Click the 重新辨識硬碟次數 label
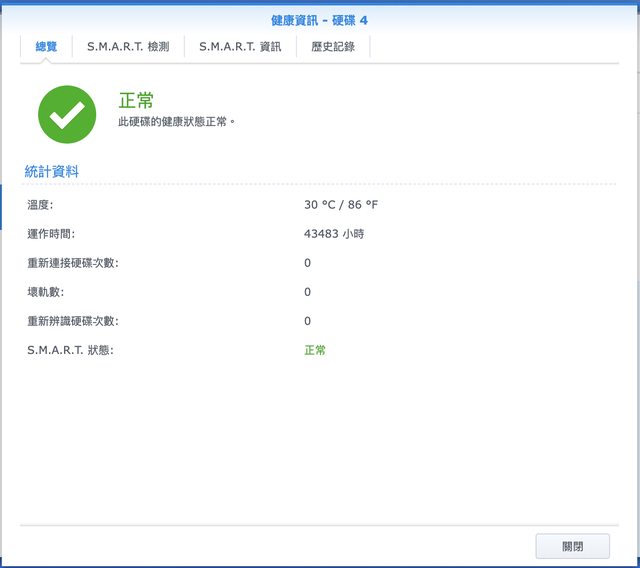 coord(73,320)
